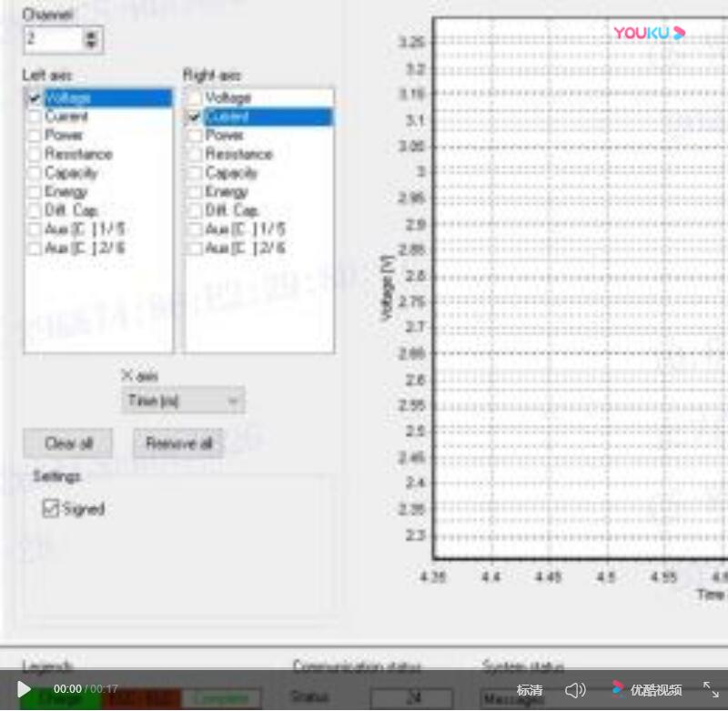728x711 pixels.
Task: Enable Diff. Cap. in Left axis list
Action: pos(35,210)
